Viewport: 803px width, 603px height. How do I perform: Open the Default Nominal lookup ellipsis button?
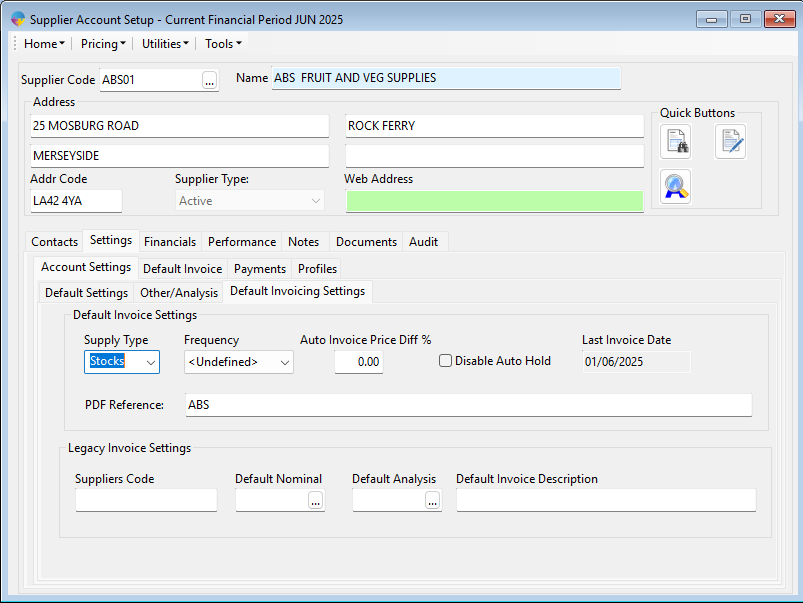316,501
